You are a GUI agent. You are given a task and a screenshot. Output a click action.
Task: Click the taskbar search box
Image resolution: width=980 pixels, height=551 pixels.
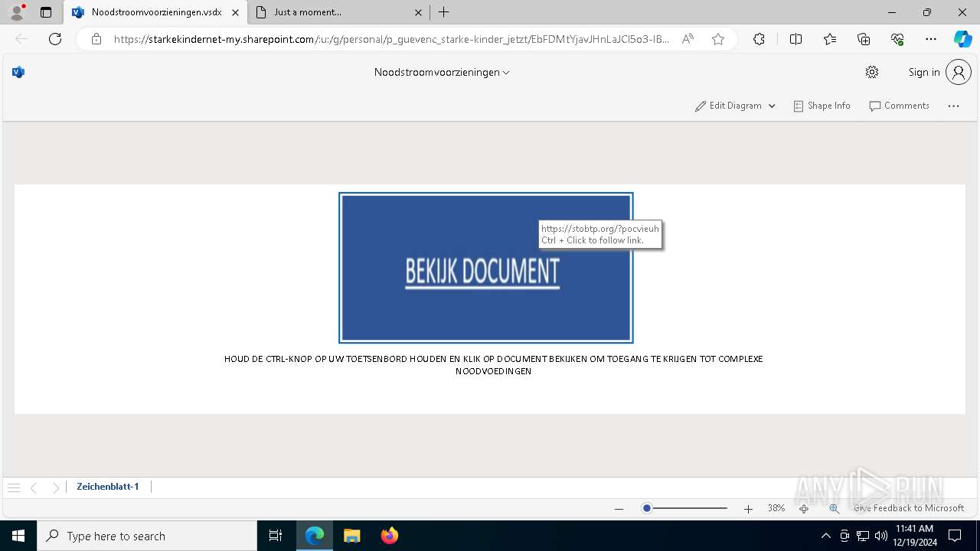pos(147,536)
